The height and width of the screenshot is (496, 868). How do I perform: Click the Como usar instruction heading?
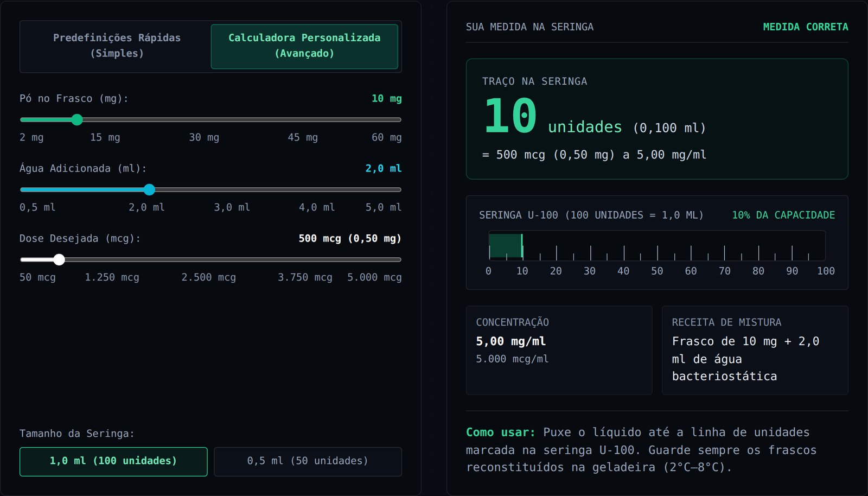tap(501, 433)
